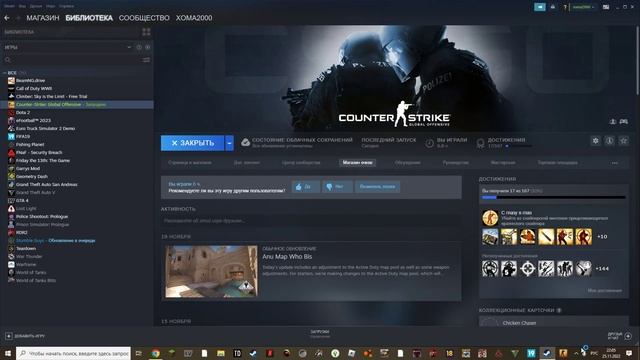Click the activity status input field
Screen dimensions: 640x360
pos(311,221)
